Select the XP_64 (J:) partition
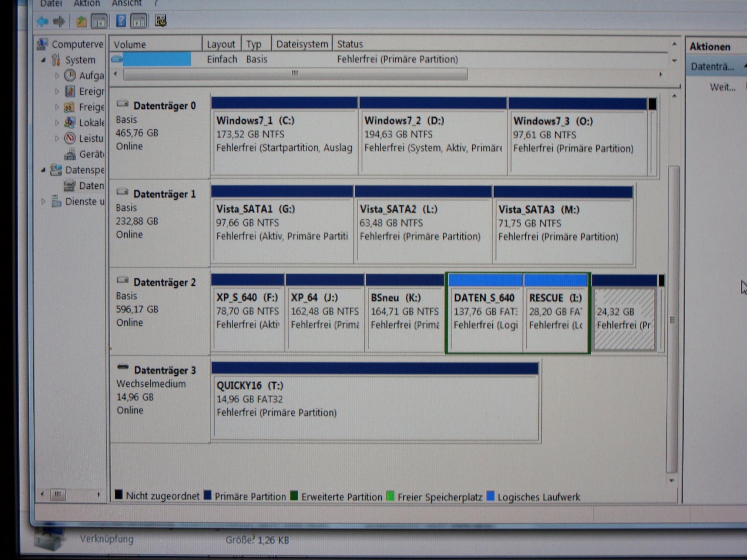Screen dimensions: 747x560 click(325, 313)
